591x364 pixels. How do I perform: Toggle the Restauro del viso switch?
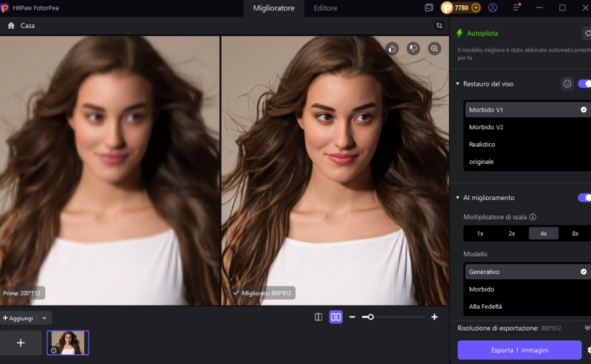pos(584,84)
